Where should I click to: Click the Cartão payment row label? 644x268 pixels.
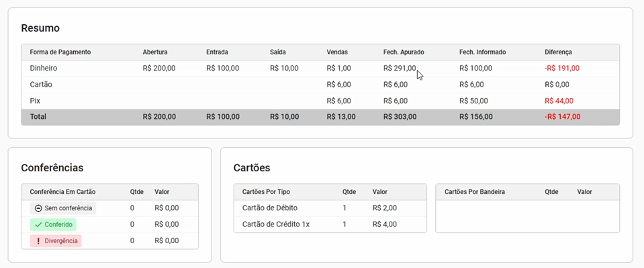point(41,85)
